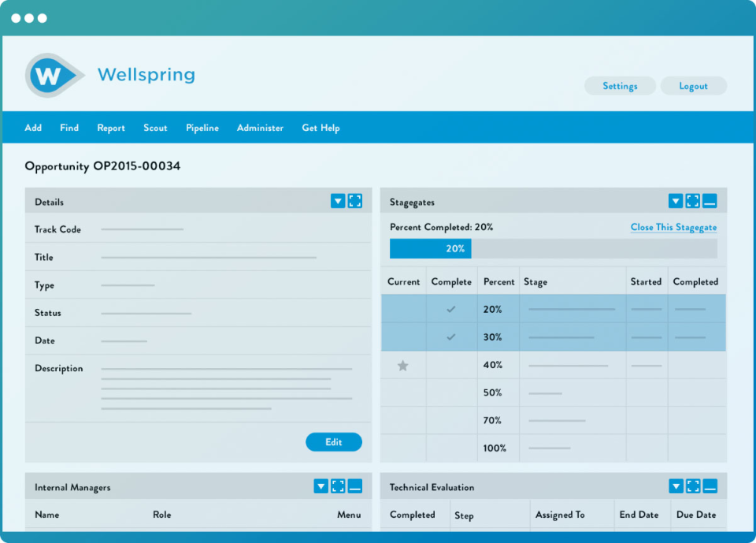Open the Internal Managers panel dropdown arrow

pos(321,485)
